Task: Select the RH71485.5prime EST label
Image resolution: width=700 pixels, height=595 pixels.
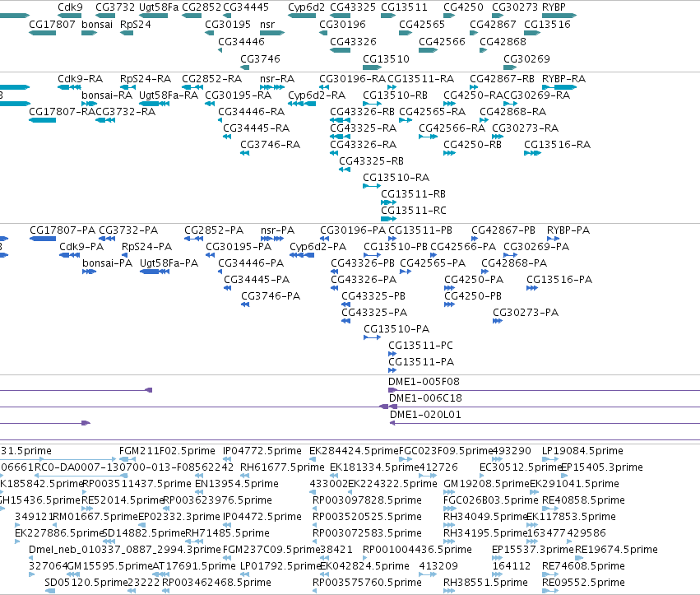Action: tap(228, 533)
